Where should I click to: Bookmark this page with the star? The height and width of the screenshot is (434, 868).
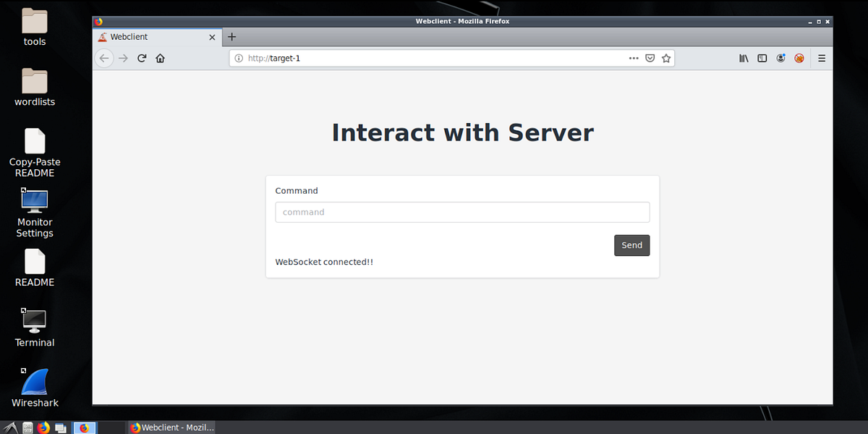[665, 58]
